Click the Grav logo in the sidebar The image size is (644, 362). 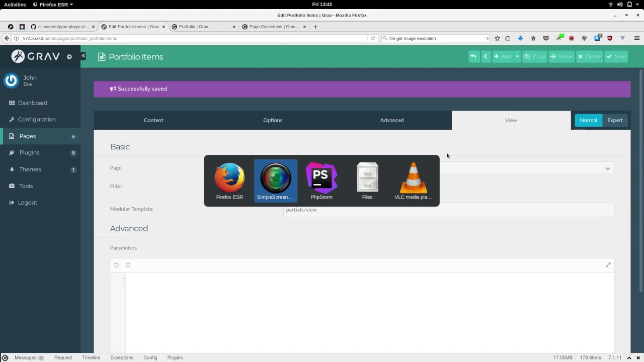click(x=36, y=56)
